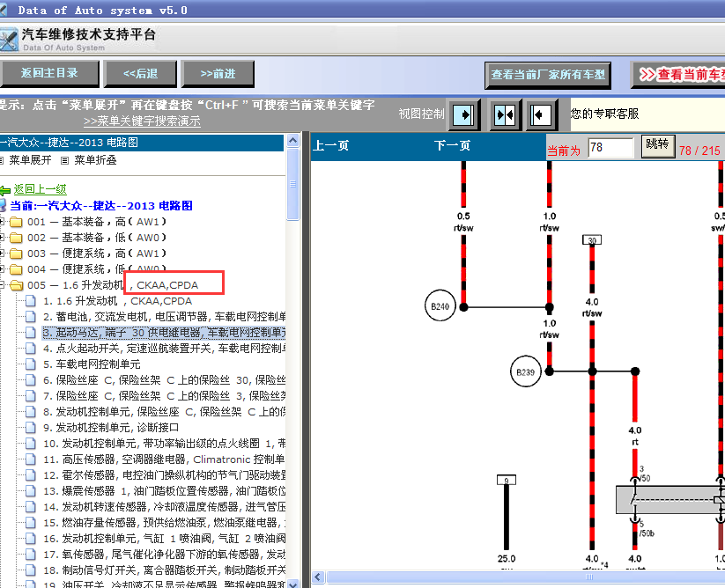Click 返回主目录 button
Viewport: 725px width, 588px height.
(49, 73)
